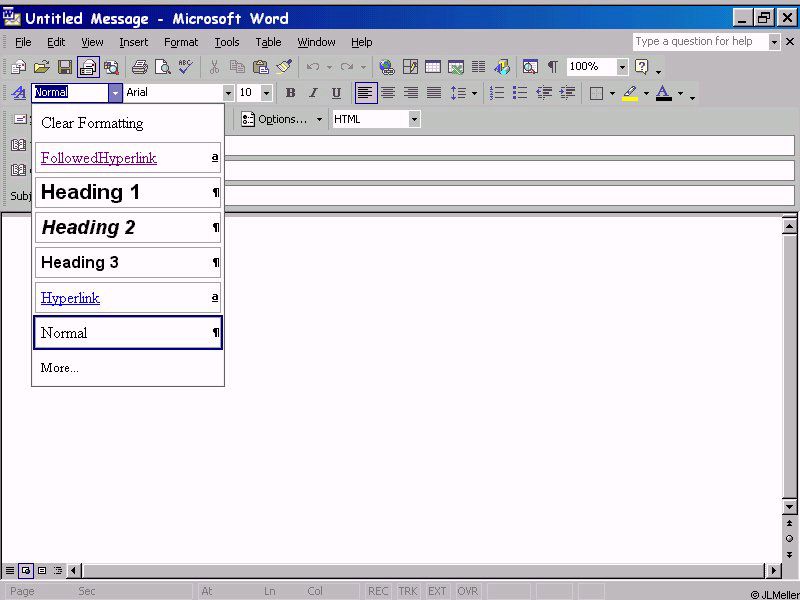Toggle Center alignment
The width and height of the screenshot is (800, 600).
[x=388, y=93]
